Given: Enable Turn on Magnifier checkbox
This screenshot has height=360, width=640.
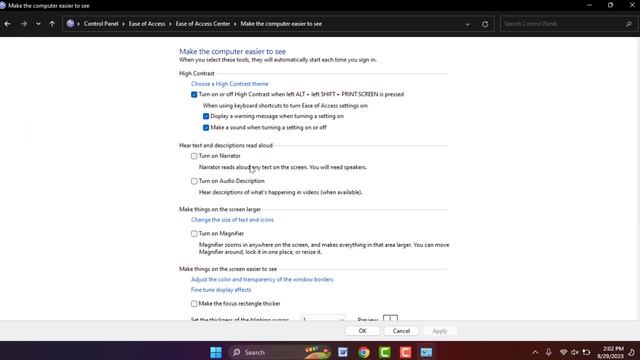Looking at the screenshot, I should pos(194,233).
